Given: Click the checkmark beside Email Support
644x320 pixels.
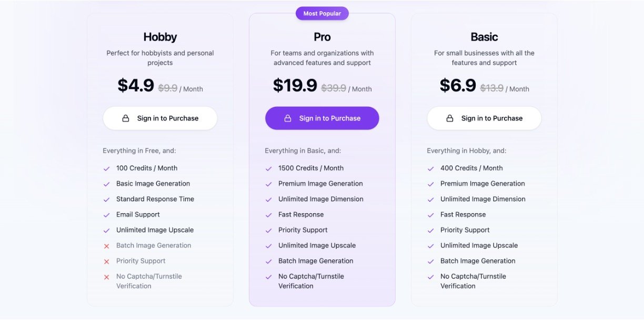Looking at the screenshot, I should tap(107, 215).
